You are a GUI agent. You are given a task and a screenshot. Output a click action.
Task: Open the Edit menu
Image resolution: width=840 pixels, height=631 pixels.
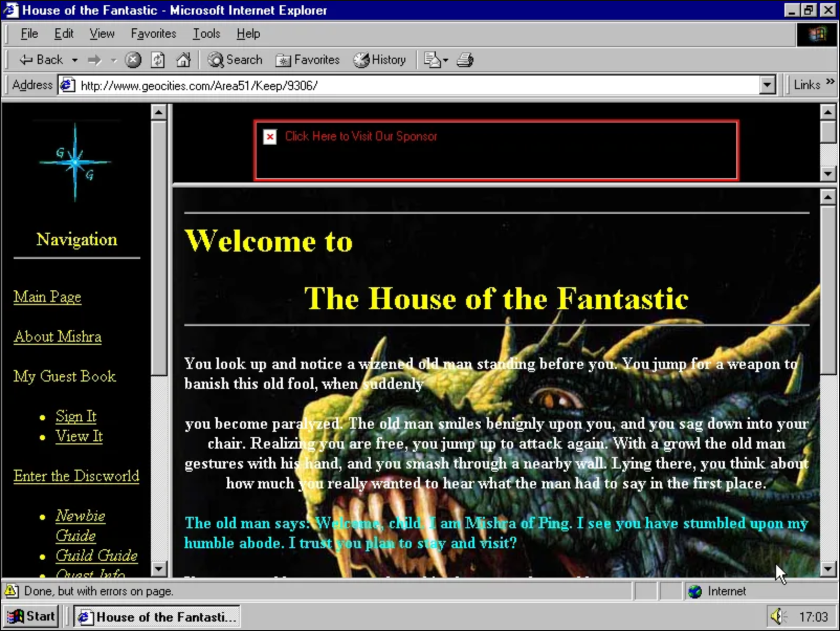point(64,34)
